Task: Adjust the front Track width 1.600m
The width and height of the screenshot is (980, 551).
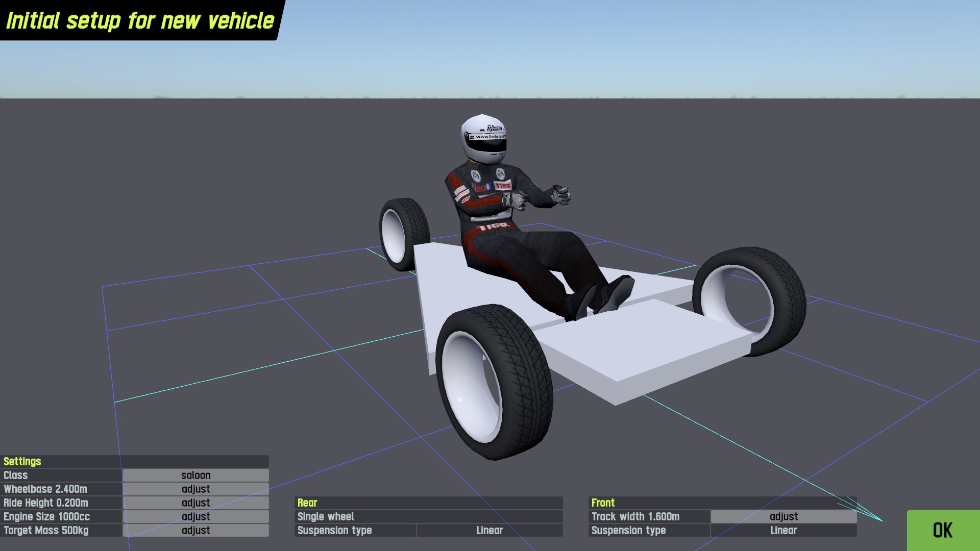Action: coord(783,516)
